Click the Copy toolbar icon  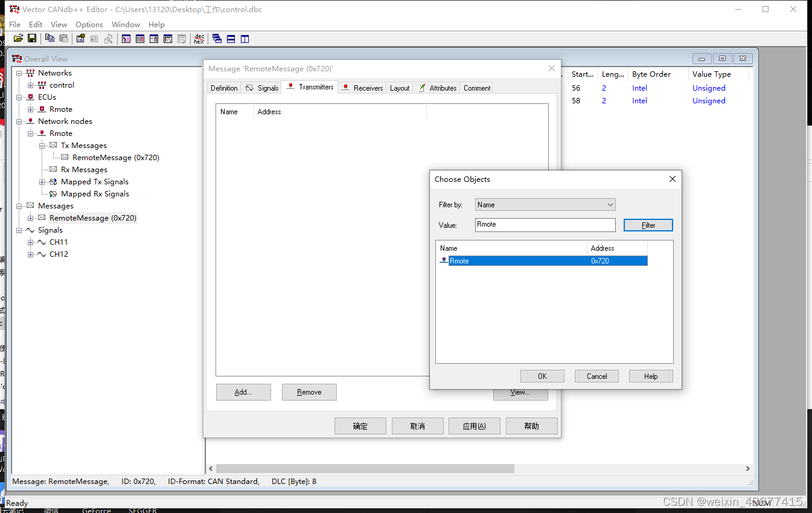[x=50, y=39]
